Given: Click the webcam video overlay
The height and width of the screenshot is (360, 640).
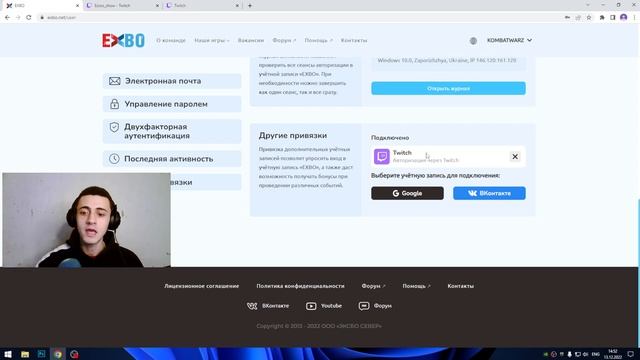Looking at the screenshot, I should tap(87, 220).
